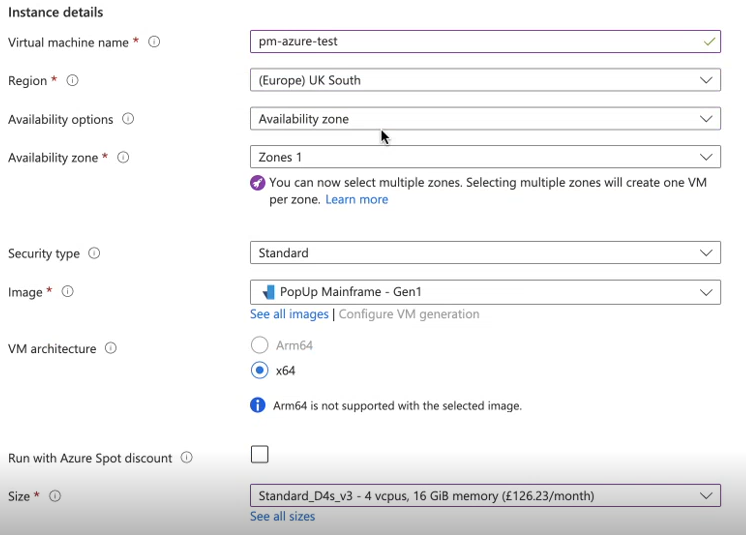Screen dimensions: 746x535
Task: Click the blue info icon for Arm64 message
Action: coord(257,405)
